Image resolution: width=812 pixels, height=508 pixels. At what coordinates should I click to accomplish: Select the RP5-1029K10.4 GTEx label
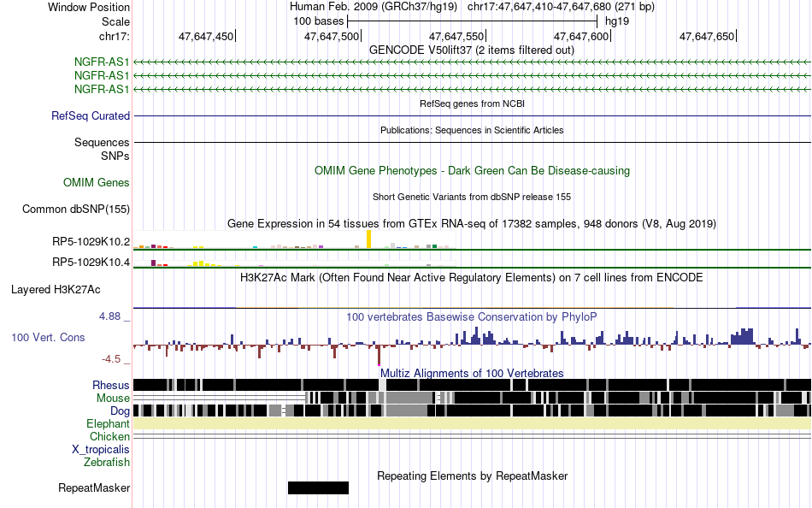91,263
